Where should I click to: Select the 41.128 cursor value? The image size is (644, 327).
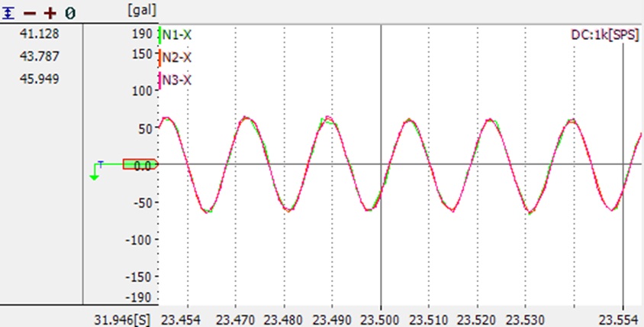[40, 34]
